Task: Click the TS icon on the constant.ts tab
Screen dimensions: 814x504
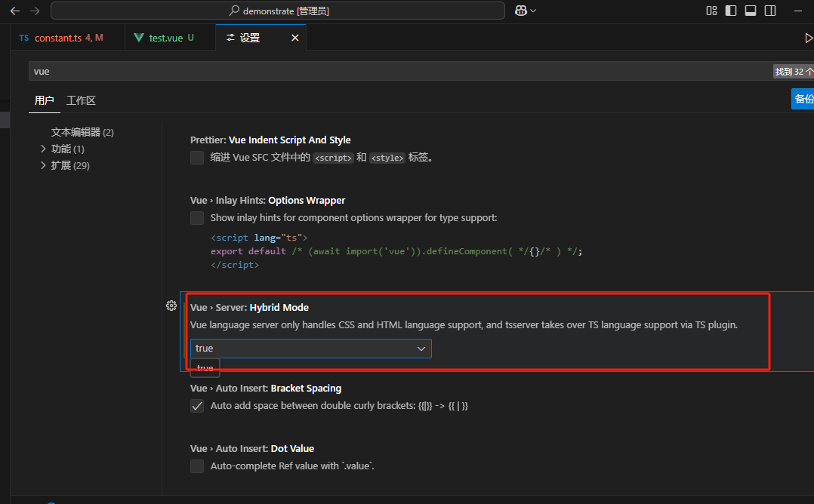Action: 24,38
